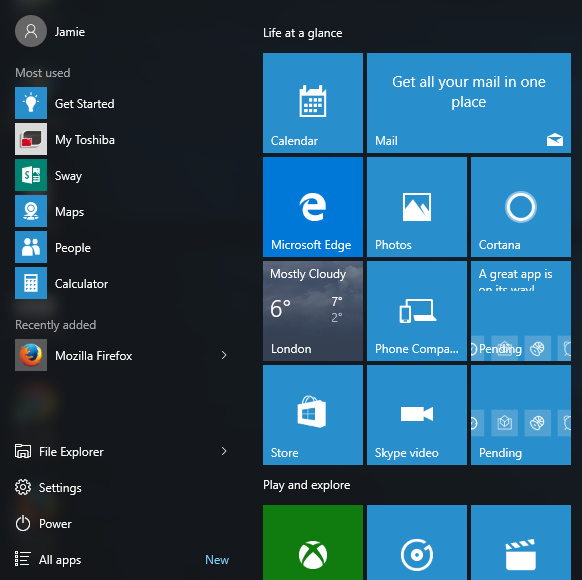Open the People app icon

pos(31,247)
